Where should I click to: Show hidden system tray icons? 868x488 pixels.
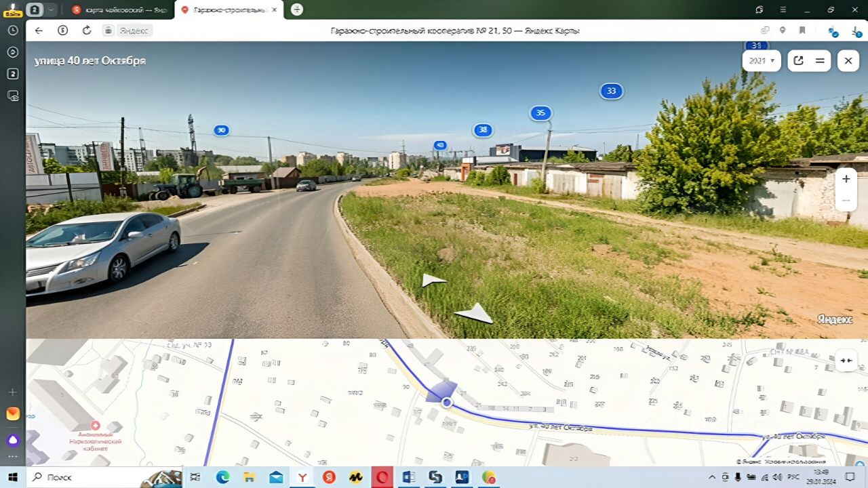coord(711,477)
